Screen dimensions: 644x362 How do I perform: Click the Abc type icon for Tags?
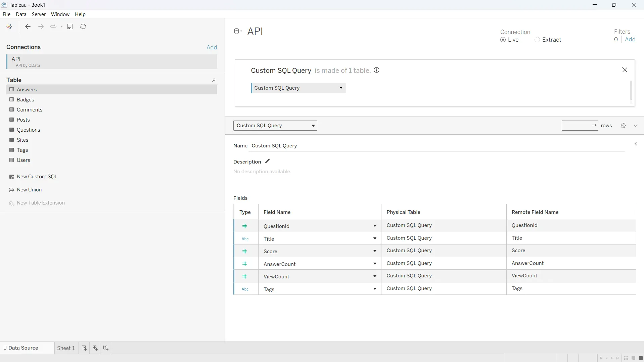pos(245,289)
